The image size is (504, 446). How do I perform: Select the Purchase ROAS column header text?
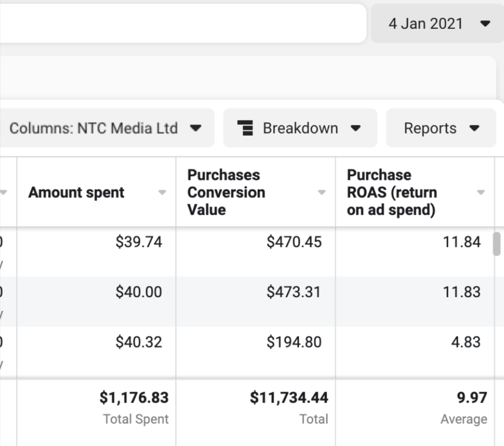click(392, 192)
